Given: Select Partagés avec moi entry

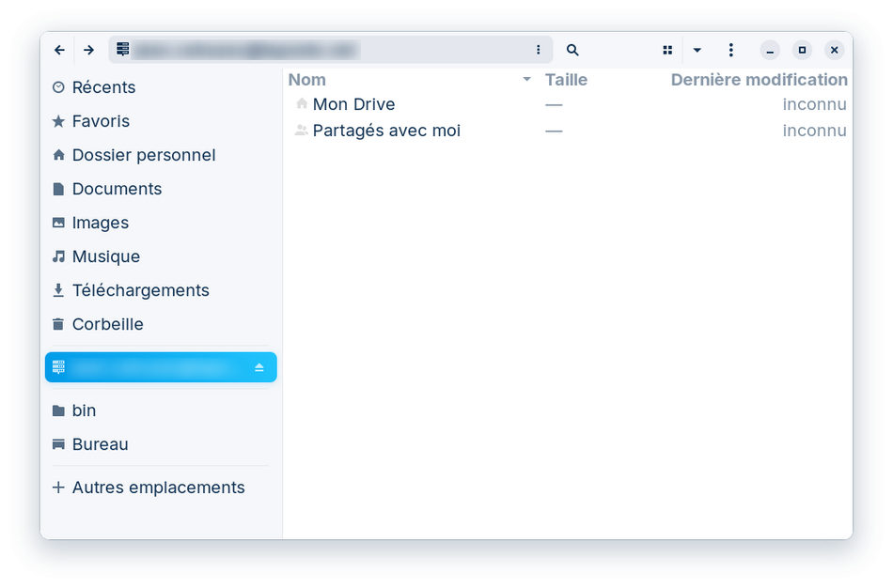Looking at the screenshot, I should click(386, 131).
